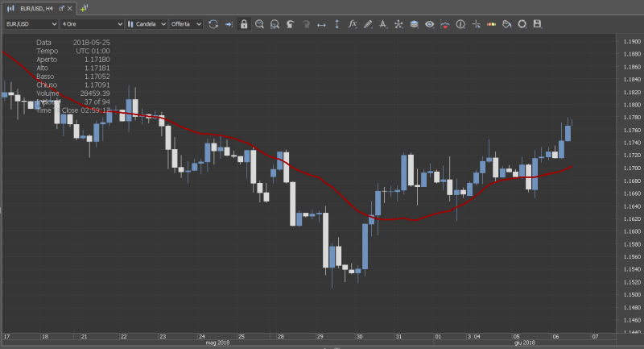Add a new chart with plus icon
This screenshot has height=349, width=644.
[x=84, y=8]
